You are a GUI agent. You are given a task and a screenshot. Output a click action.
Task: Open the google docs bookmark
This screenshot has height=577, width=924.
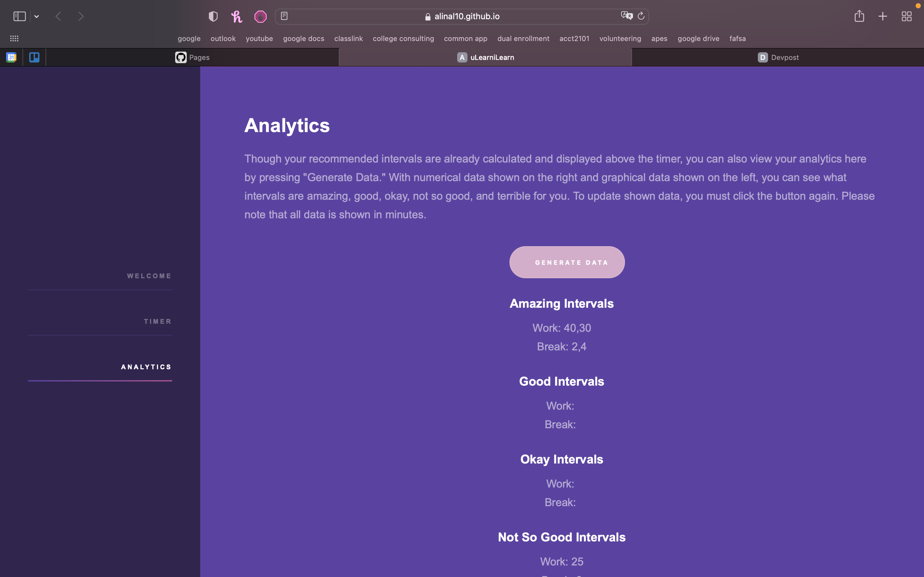303,38
